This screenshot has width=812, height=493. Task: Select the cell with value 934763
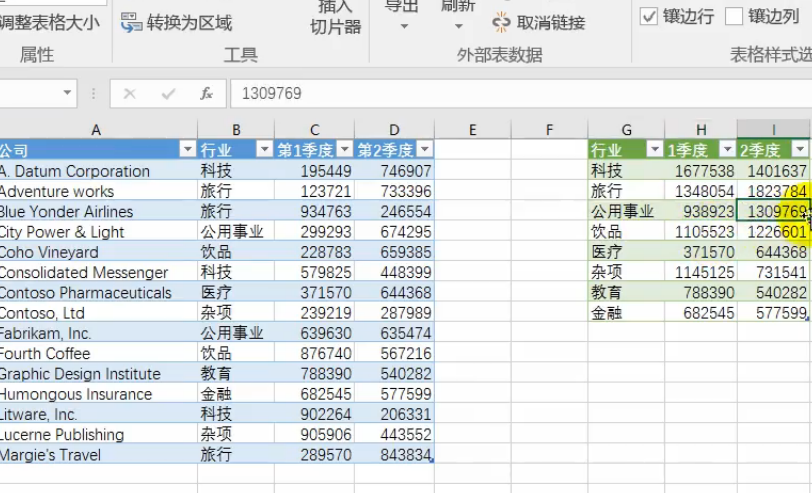[314, 211]
